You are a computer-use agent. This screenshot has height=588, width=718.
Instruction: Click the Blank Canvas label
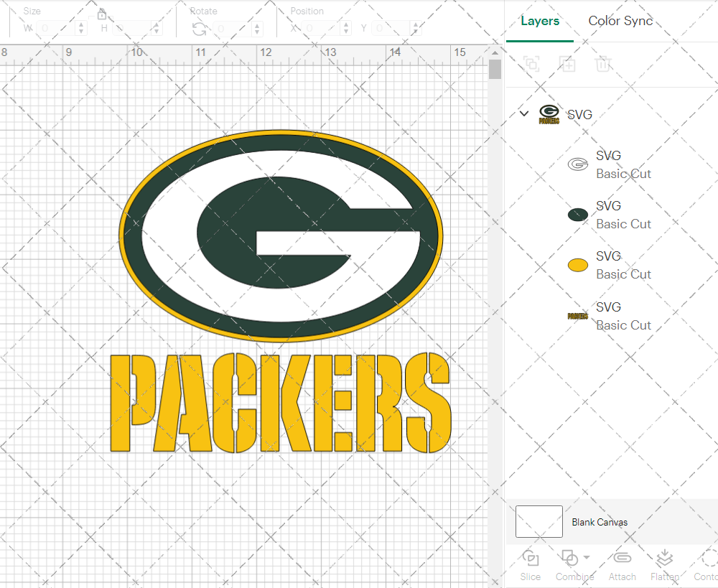point(600,522)
